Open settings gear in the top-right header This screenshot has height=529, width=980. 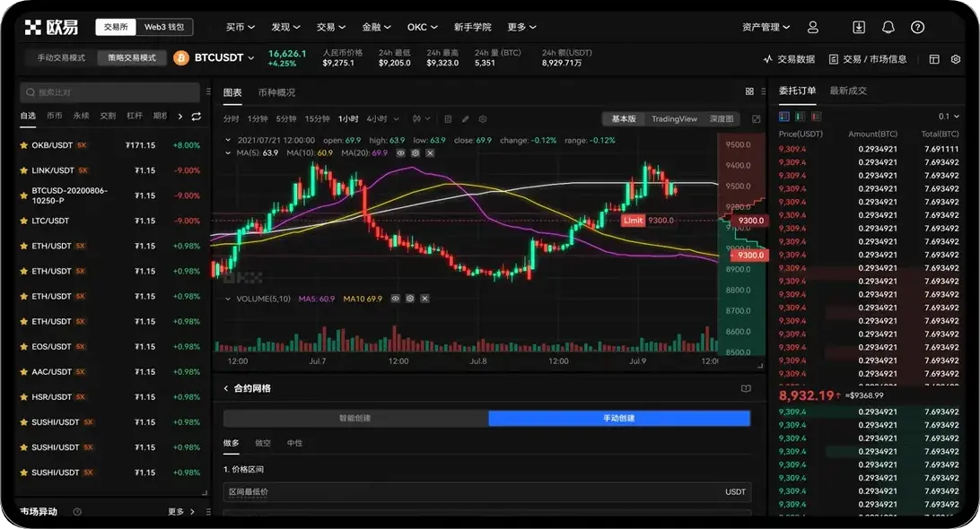pos(956,59)
